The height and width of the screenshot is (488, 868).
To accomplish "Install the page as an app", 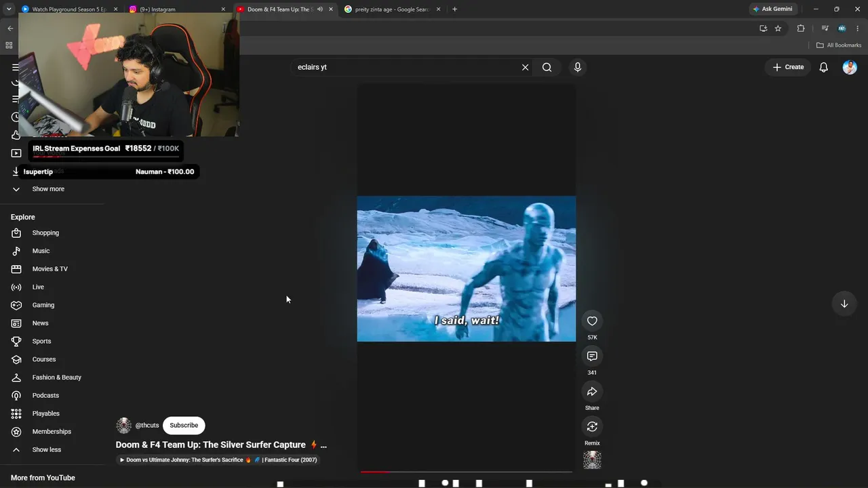I will pos(763,28).
